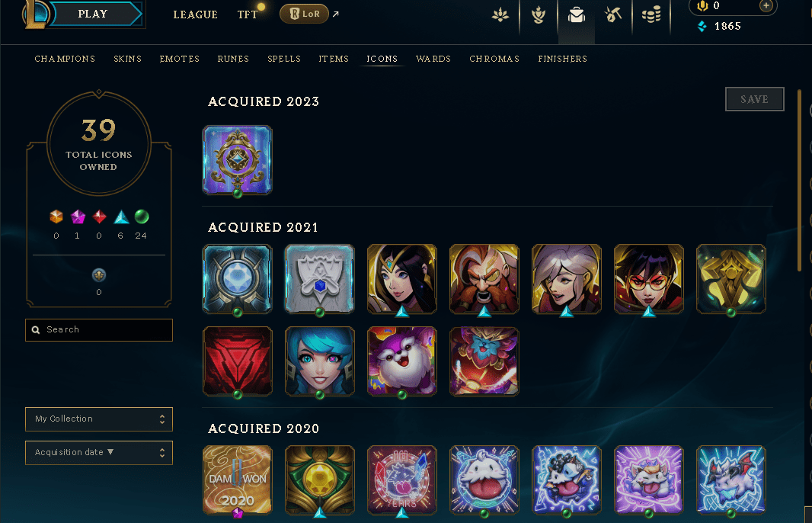The image size is (812, 523).
Task: Choose the angry red-bearded dwarf champion icon
Action: [484, 279]
